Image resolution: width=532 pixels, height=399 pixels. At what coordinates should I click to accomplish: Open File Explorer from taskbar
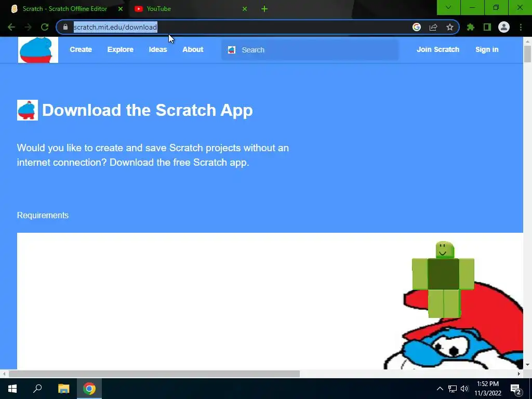[x=63, y=389]
